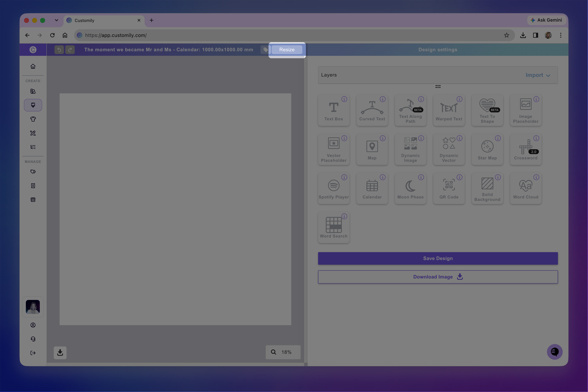The width and height of the screenshot is (588, 392).
Task: Click the profile photo thumbnail in sidebar
Action: point(33,307)
